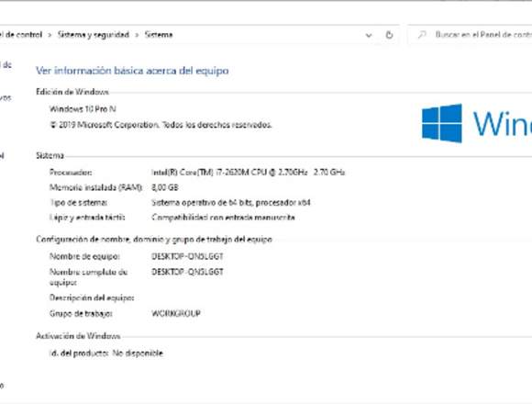Screen dimensions: 532x404
Task: Open the Panel de control breadcrumb
Action: [x=21, y=35]
